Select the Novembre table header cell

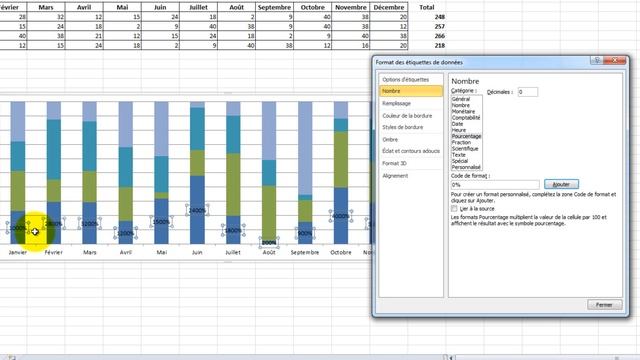pos(351,7)
